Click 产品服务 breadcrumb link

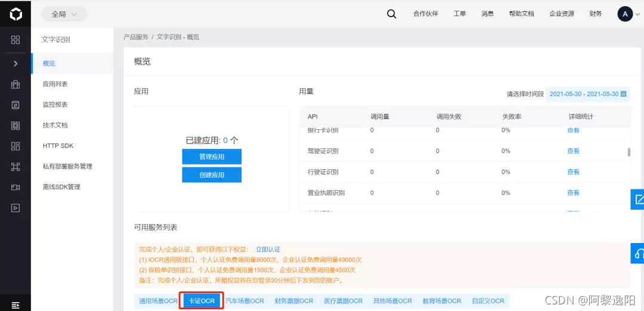(136, 37)
